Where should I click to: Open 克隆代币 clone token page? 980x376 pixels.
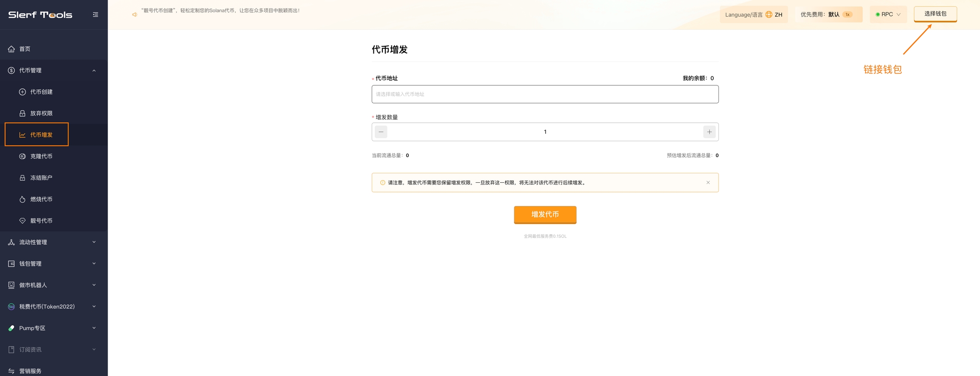pos(41,156)
